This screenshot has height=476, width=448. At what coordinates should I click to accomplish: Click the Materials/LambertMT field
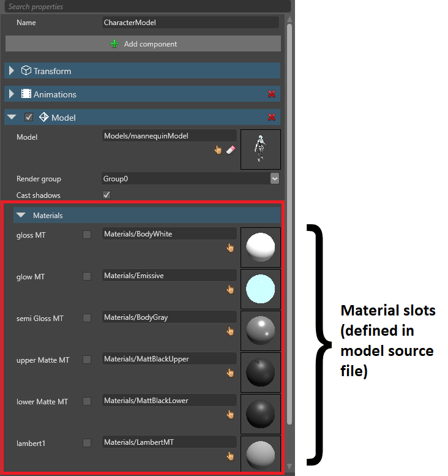170,442
